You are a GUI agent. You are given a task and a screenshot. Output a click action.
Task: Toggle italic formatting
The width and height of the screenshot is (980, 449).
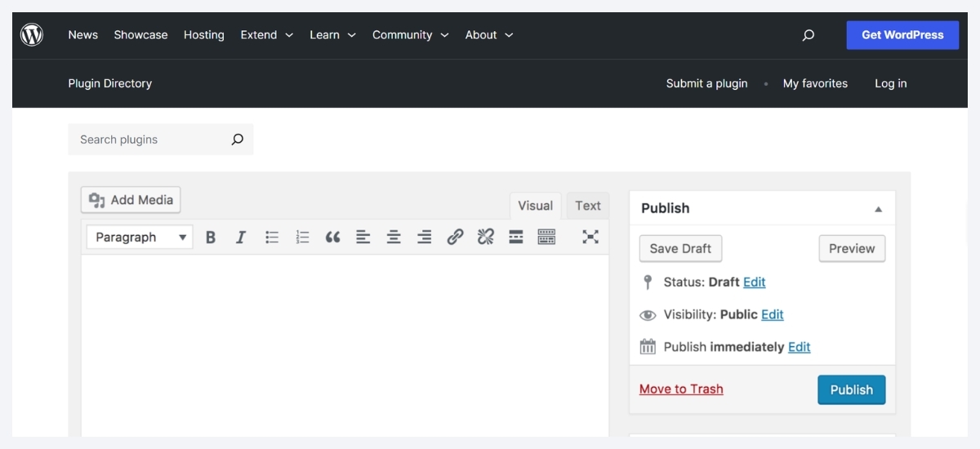pos(241,238)
